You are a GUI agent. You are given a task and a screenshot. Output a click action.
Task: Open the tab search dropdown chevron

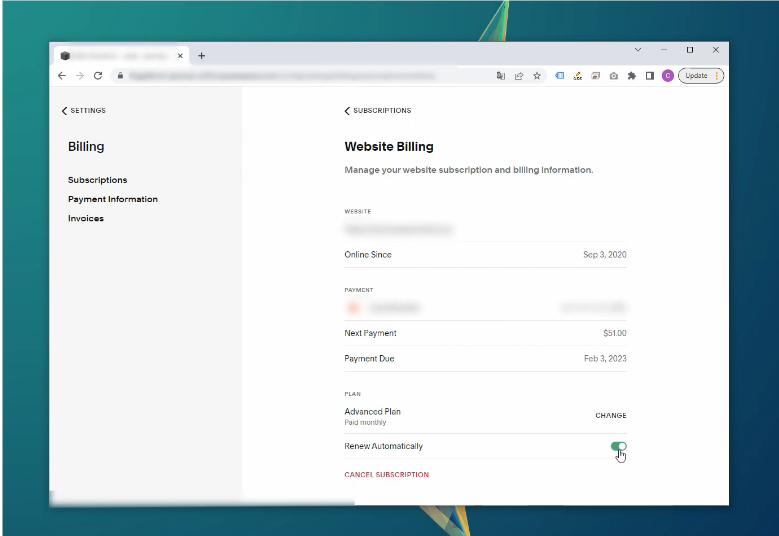pyautogui.click(x=638, y=50)
